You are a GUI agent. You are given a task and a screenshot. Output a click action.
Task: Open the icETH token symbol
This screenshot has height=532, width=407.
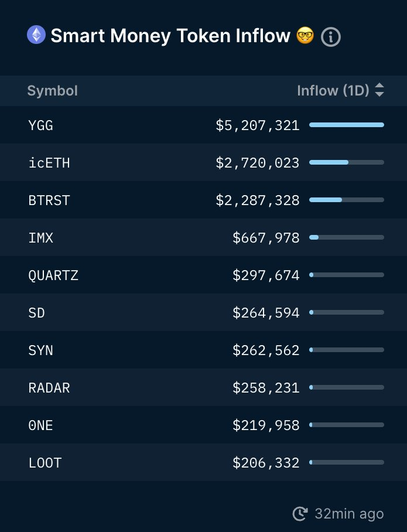49,162
